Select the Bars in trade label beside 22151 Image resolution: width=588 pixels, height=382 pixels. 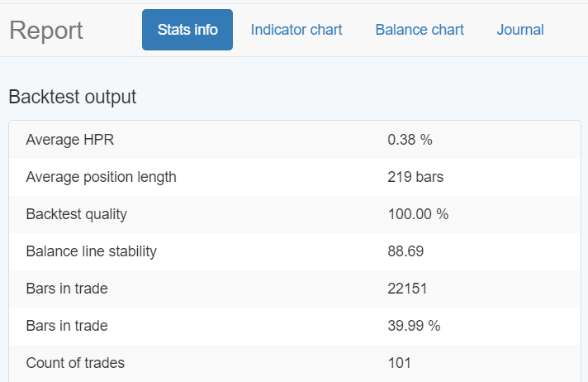(67, 289)
